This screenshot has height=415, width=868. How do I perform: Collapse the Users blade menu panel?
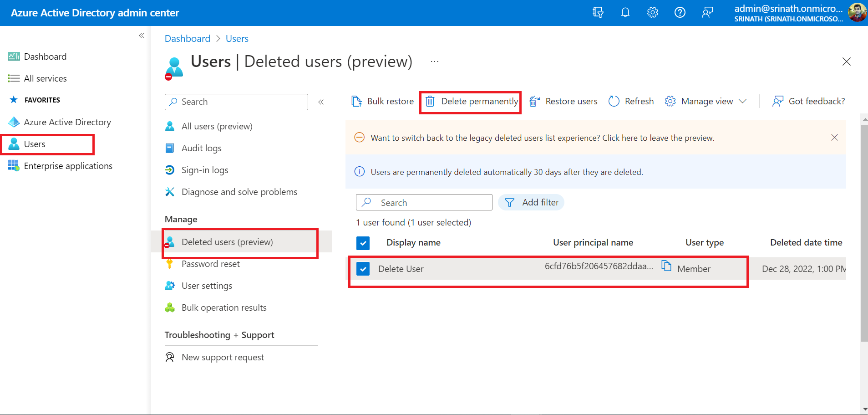321,102
